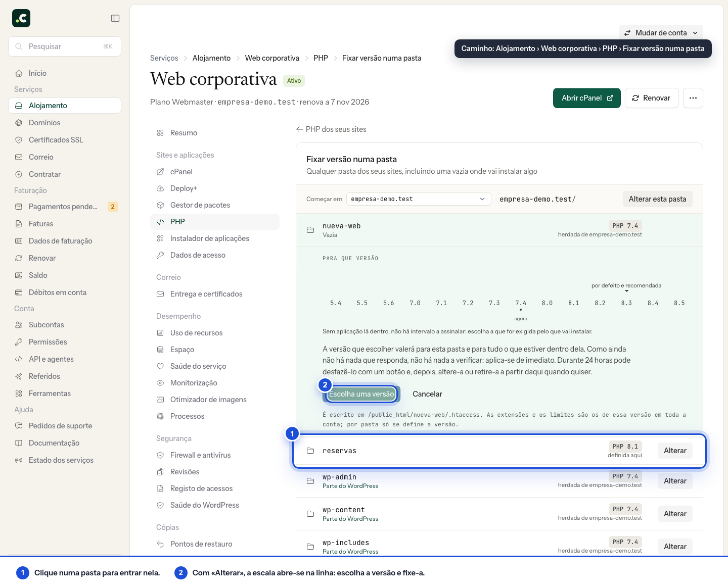
Task: Open Firewall e antivírus menu item
Action: tap(215, 455)
